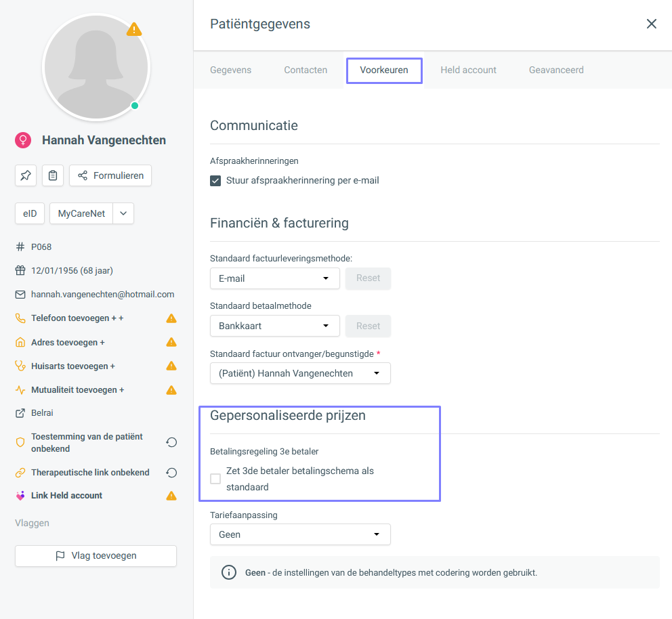Click Toestemming van de patiënt onbekend
The width and height of the screenshot is (672, 619).
click(87, 442)
